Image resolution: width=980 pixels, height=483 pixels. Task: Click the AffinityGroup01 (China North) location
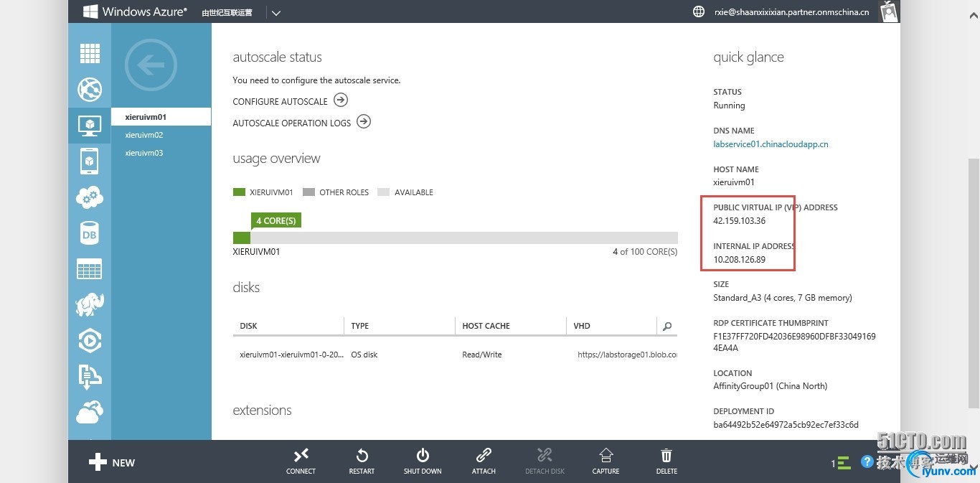click(x=770, y=386)
